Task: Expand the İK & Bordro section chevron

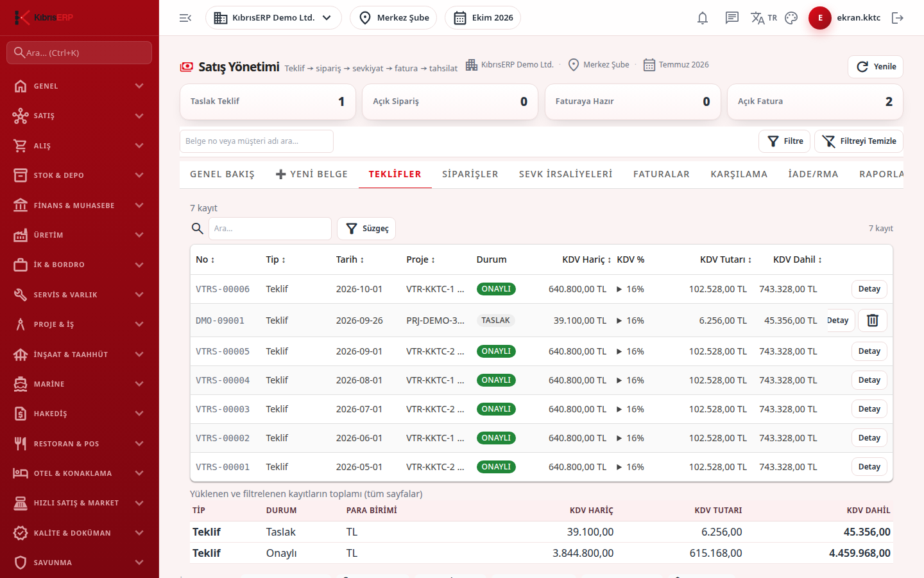Action: [139, 265]
